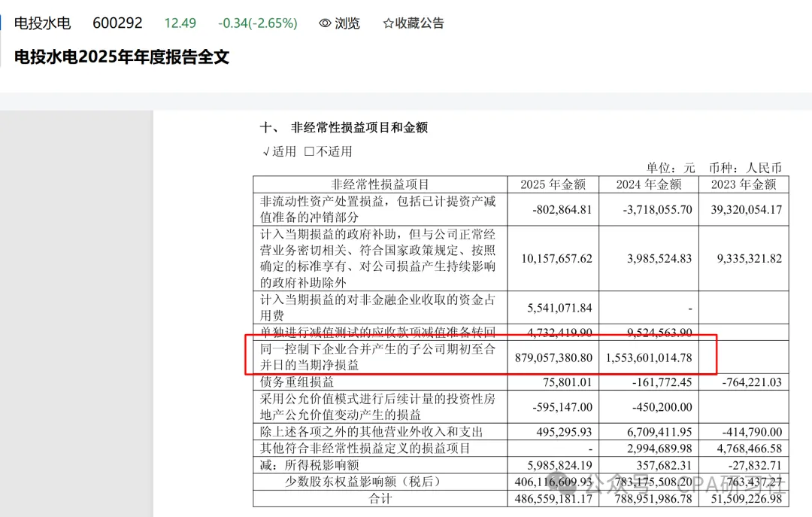812x517 pixels.
Task: Click the total 486,559,181.17
Action: 553,498
